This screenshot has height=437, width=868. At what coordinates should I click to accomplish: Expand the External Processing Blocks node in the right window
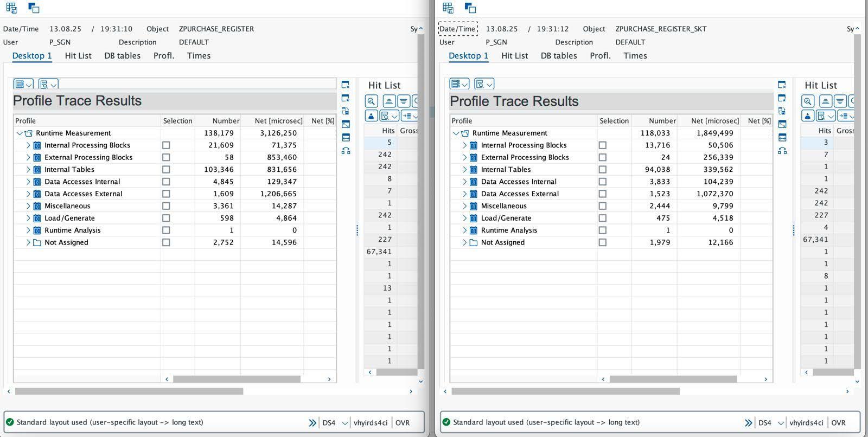pos(465,157)
